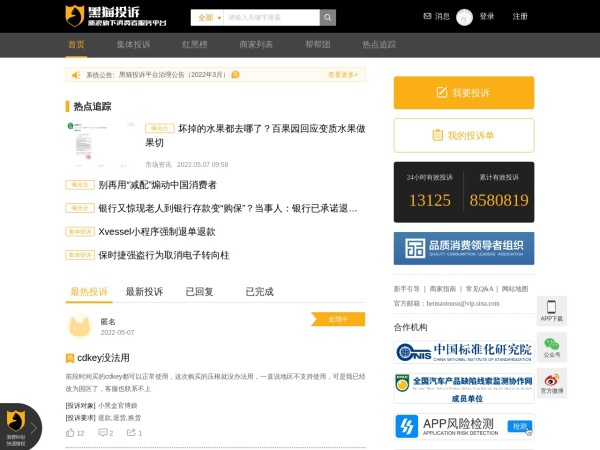This screenshot has height=450, width=600.
Task: Open the 官方微博 Weibo icon
Action: (551, 383)
